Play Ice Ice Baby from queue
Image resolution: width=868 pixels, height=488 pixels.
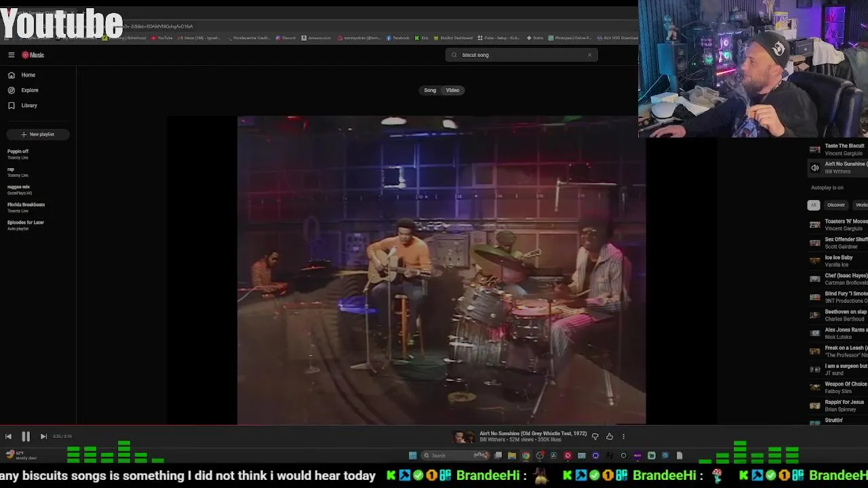[x=838, y=261]
